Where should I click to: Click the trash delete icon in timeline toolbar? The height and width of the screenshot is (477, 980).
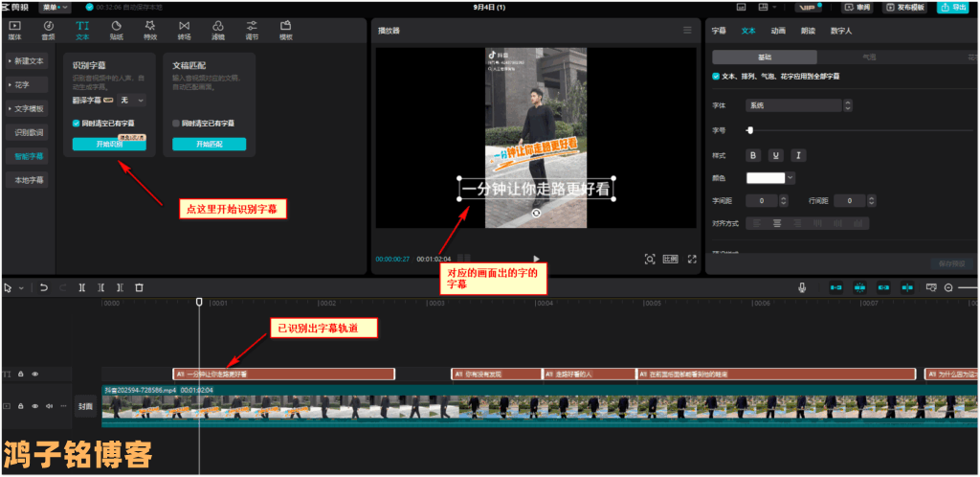pyautogui.click(x=139, y=287)
